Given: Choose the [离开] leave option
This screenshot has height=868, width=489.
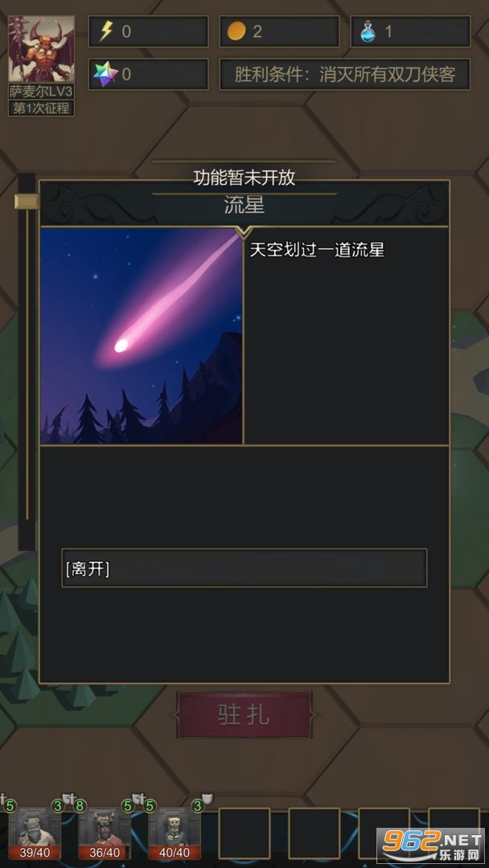Looking at the screenshot, I should pyautogui.click(x=244, y=568).
